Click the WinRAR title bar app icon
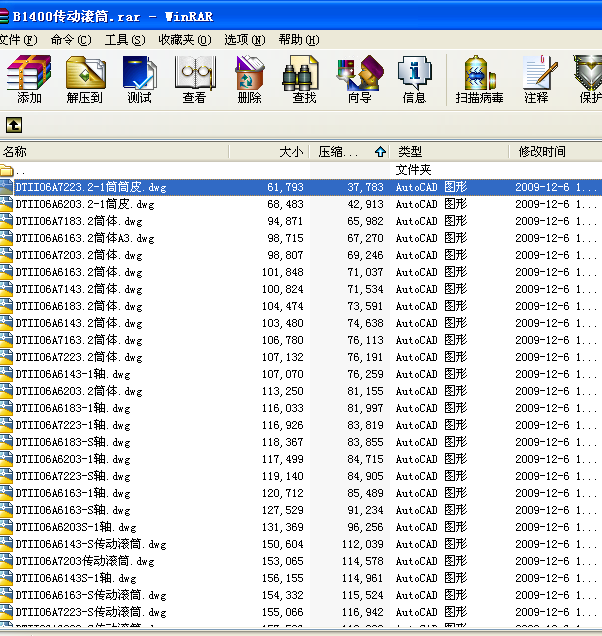The height and width of the screenshot is (636, 602). (4, 16)
